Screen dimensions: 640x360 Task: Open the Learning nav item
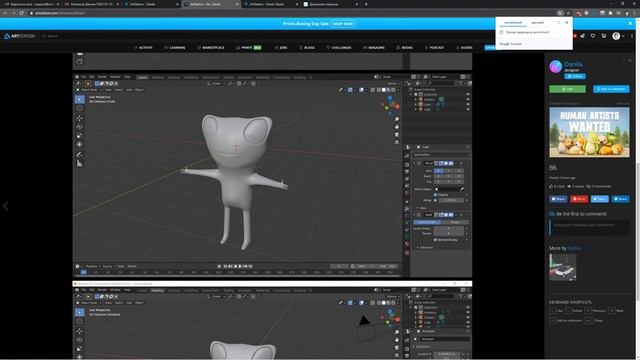(x=175, y=47)
